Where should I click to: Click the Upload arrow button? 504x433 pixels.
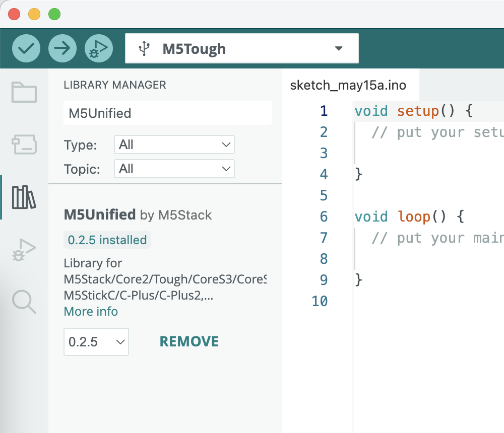(62, 48)
